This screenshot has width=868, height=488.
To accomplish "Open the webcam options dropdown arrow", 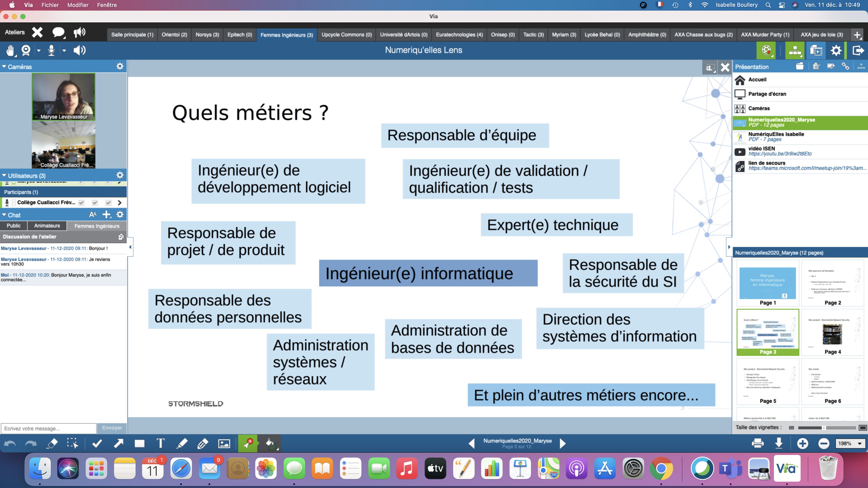I will pyautogui.click(x=39, y=51).
